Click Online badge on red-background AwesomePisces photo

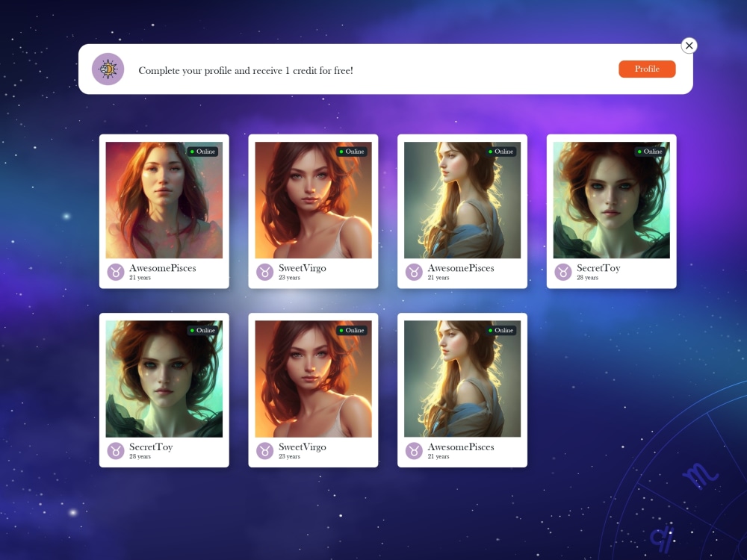click(202, 152)
